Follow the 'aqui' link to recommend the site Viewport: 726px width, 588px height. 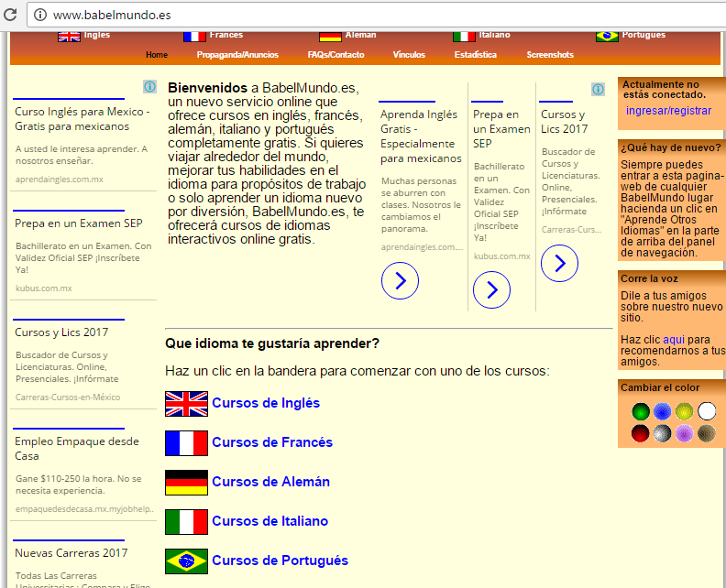tap(673, 340)
